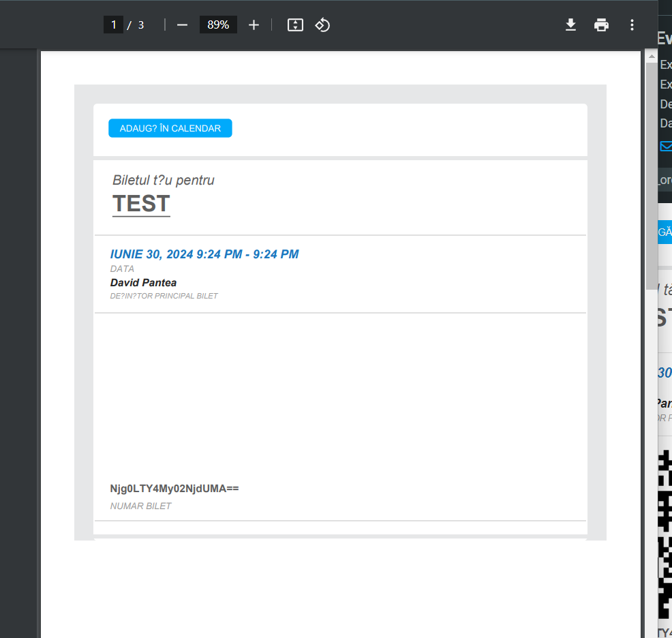
Task: Select the date text IUNIE 30, 2024
Action: 151,254
